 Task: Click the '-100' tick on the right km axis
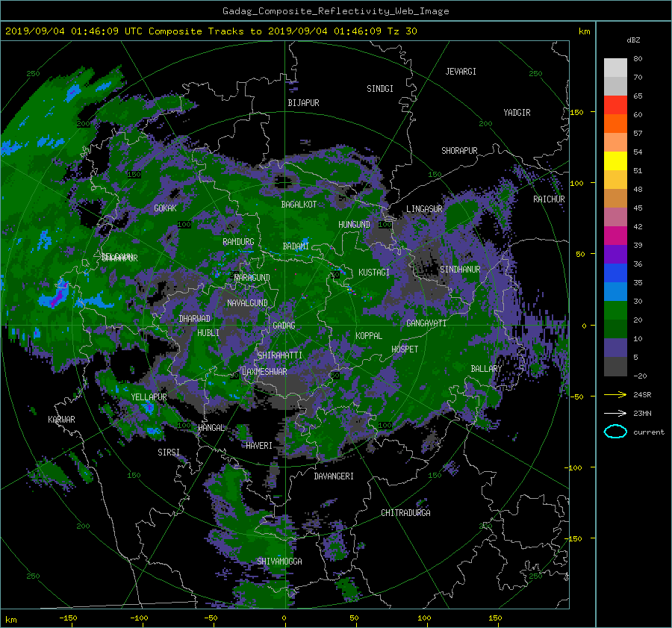575,467
